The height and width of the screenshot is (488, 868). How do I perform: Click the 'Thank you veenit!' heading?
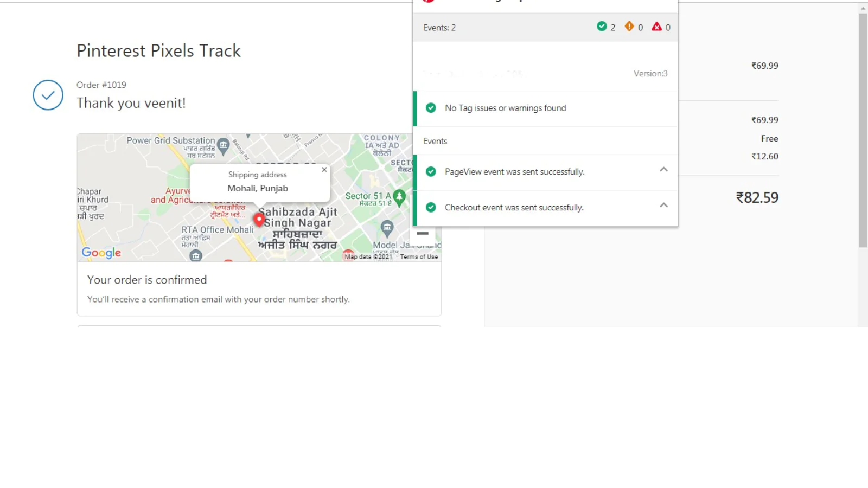(x=131, y=103)
